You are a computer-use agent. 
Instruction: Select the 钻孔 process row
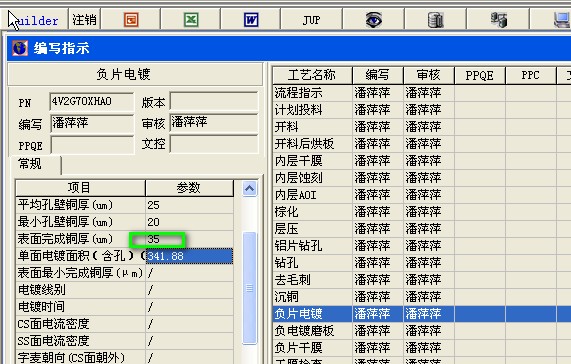(422, 262)
